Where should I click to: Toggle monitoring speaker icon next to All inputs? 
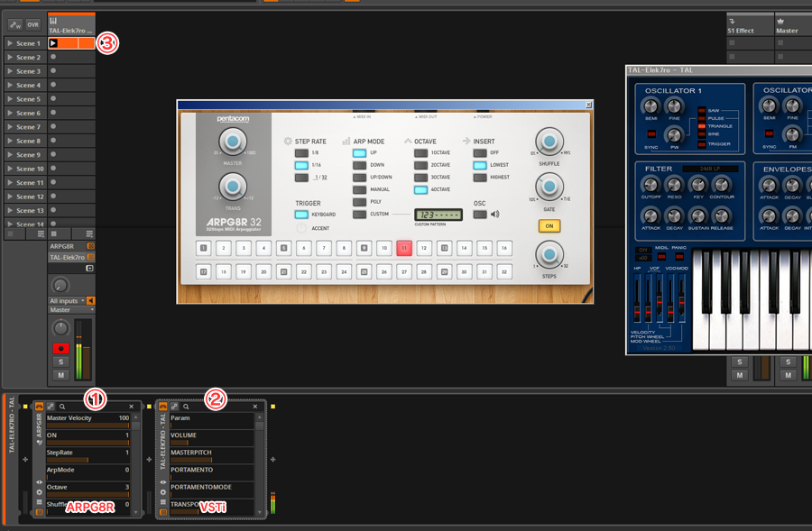point(90,301)
